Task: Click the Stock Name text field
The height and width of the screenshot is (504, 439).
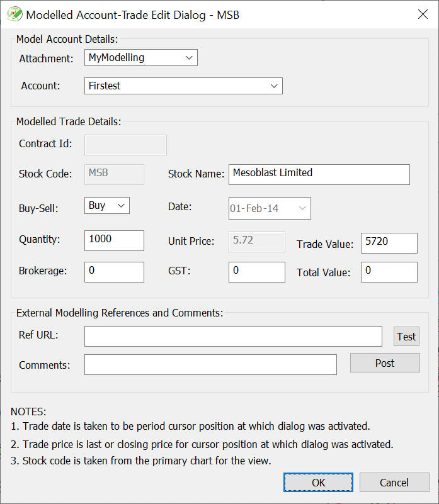Action: coord(319,174)
